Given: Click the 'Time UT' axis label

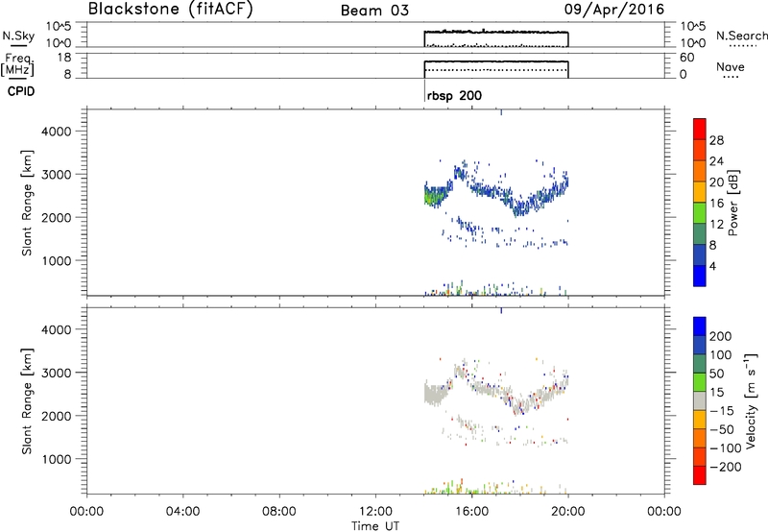Looking at the screenshot, I should [x=375, y=526].
